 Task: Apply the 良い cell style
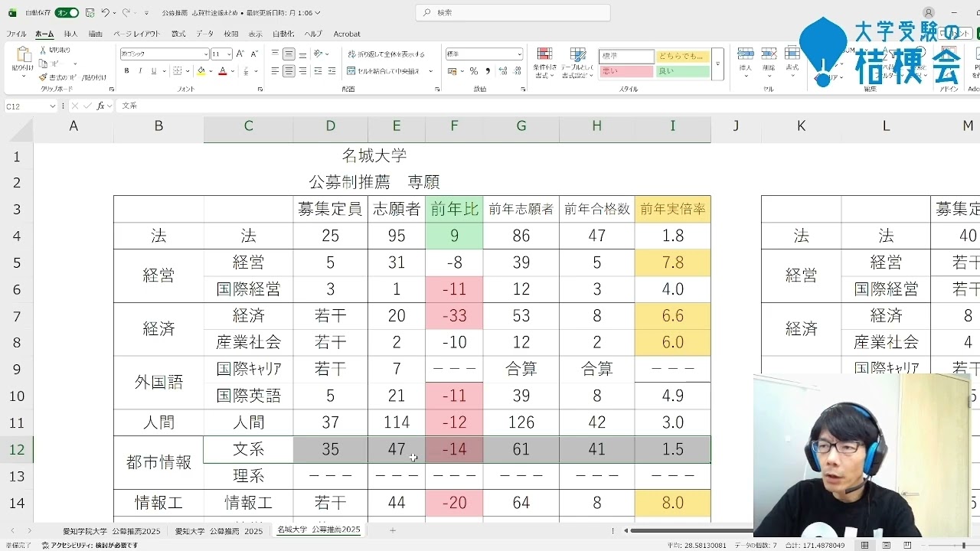click(683, 71)
